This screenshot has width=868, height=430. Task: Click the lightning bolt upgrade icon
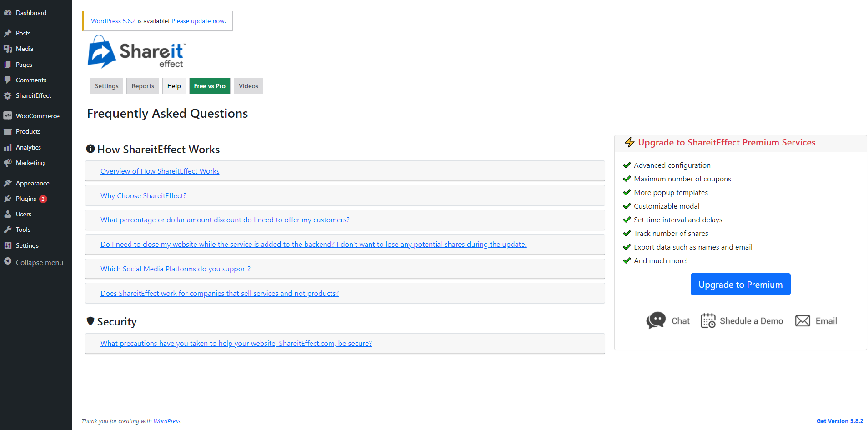tap(630, 142)
